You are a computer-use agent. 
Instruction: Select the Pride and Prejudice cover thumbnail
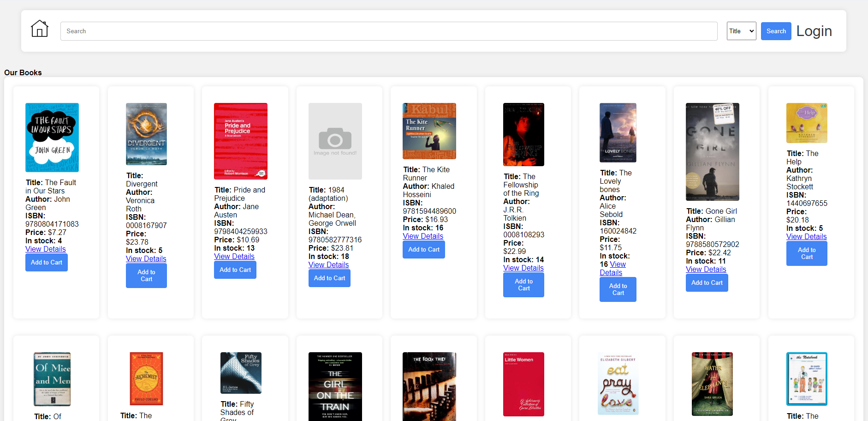click(x=241, y=141)
